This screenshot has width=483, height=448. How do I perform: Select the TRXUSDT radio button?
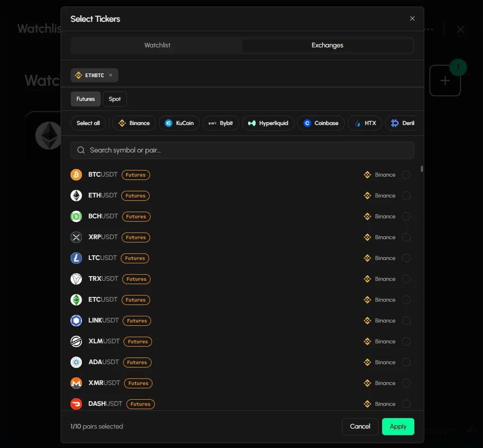(x=406, y=279)
